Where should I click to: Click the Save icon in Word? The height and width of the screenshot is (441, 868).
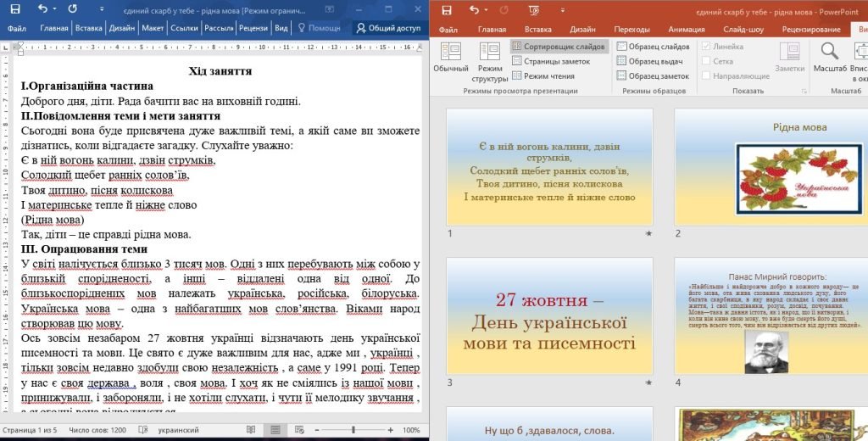point(14,8)
